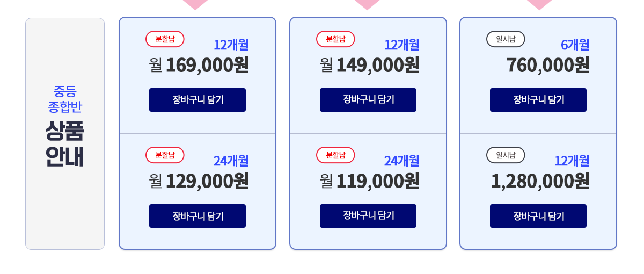Click the pink arrow above the first card
644x274 pixels.
195,4
